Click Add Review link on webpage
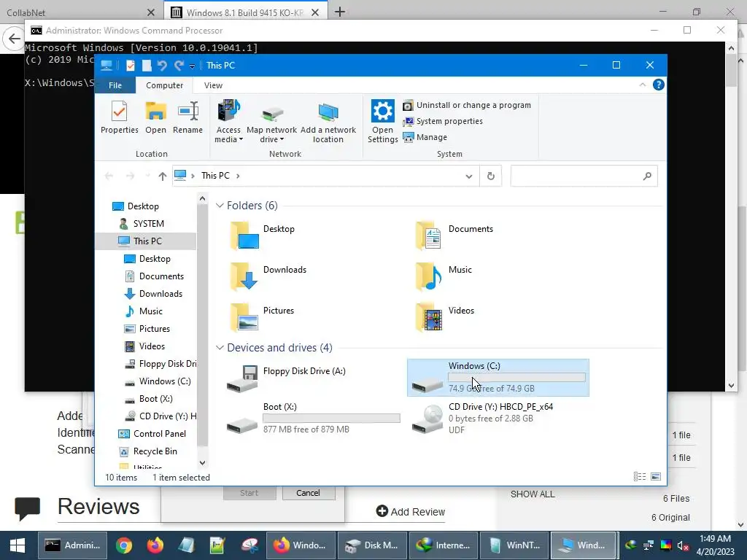Image resolution: width=747 pixels, height=560 pixels. pos(411,512)
